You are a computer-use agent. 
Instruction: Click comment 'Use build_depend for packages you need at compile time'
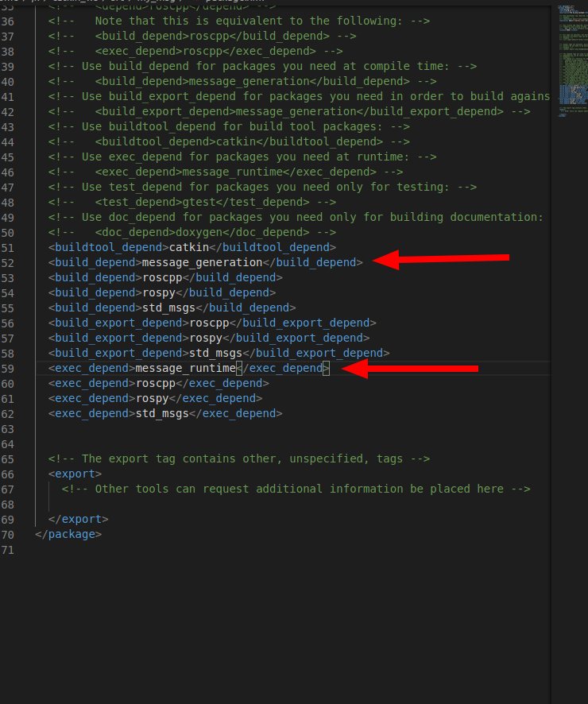click(x=262, y=67)
